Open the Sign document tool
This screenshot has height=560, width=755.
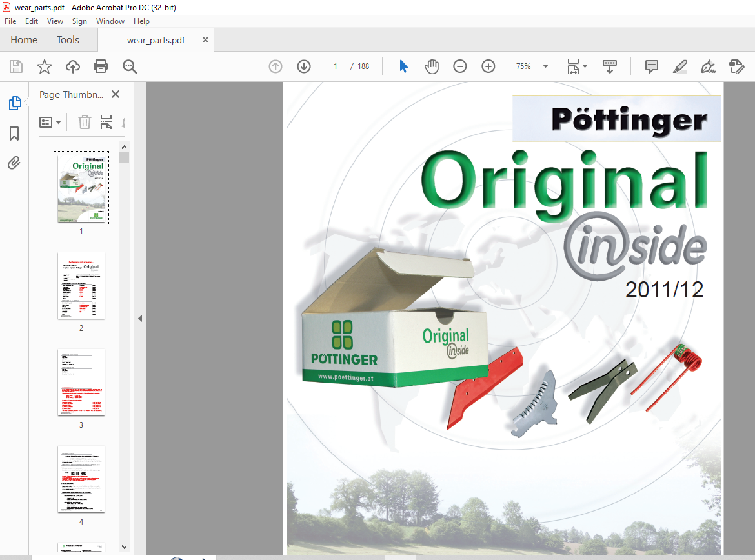709,66
